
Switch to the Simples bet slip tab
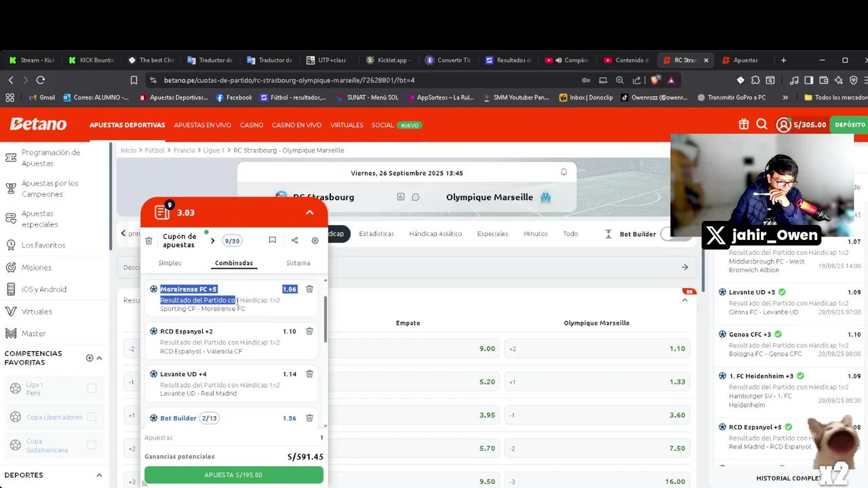pyautogui.click(x=170, y=263)
